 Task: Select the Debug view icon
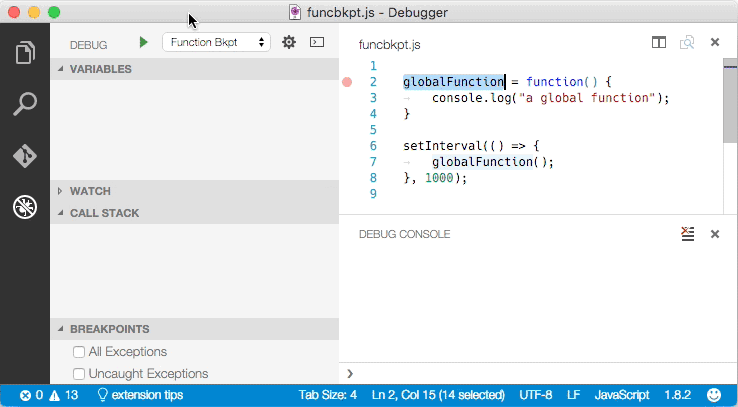25,207
